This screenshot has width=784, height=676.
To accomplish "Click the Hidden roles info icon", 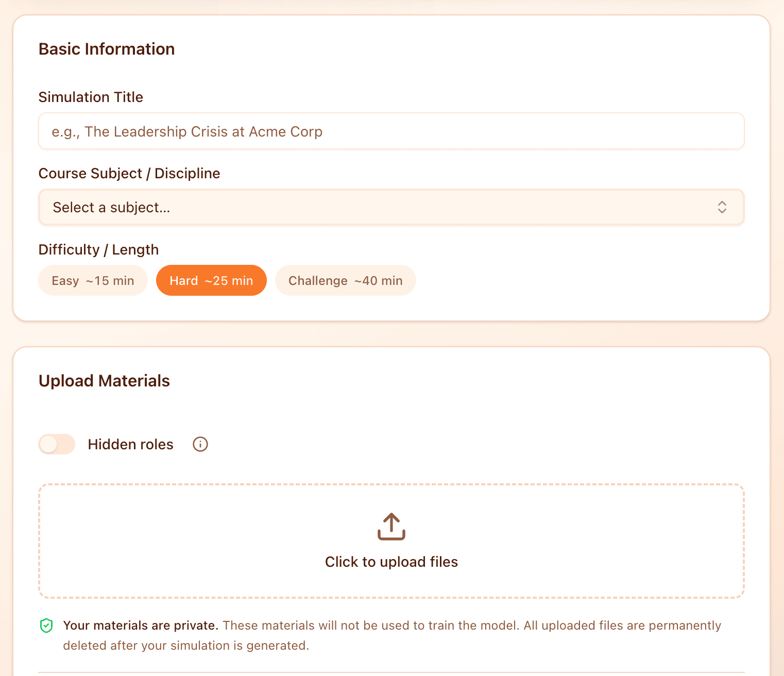I will tap(200, 444).
